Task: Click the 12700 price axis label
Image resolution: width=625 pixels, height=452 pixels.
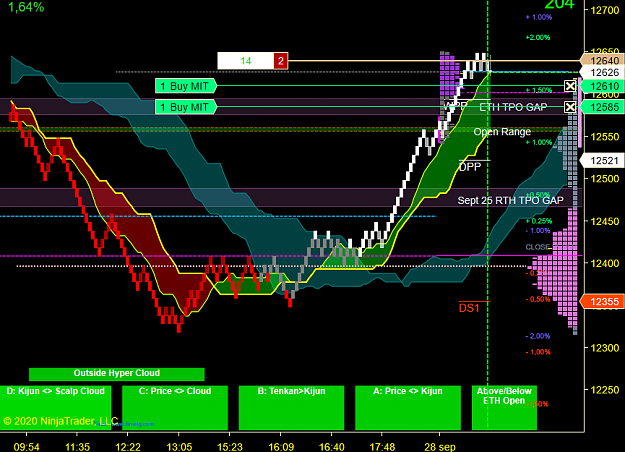Action: (605, 10)
